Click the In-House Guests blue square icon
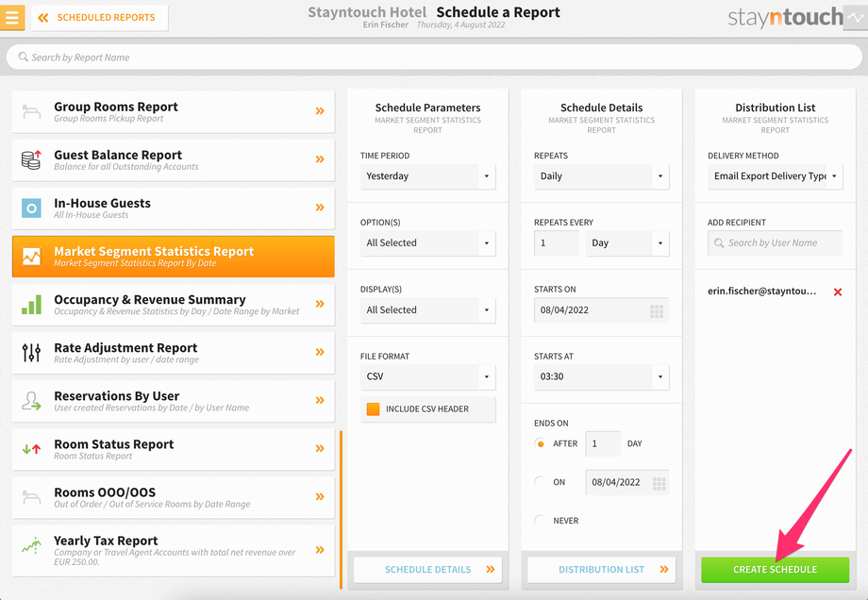 pyautogui.click(x=31, y=208)
